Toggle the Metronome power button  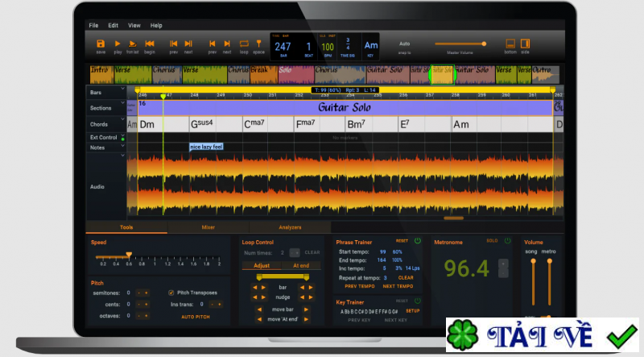pos(509,241)
